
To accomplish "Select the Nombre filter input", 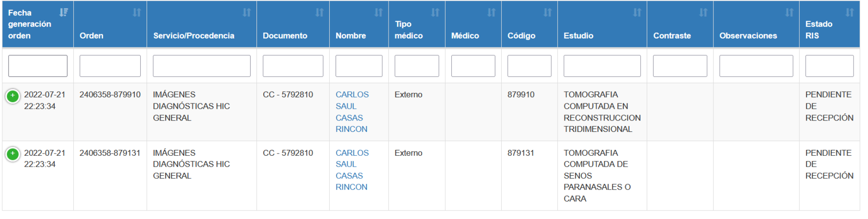I will point(359,66).
